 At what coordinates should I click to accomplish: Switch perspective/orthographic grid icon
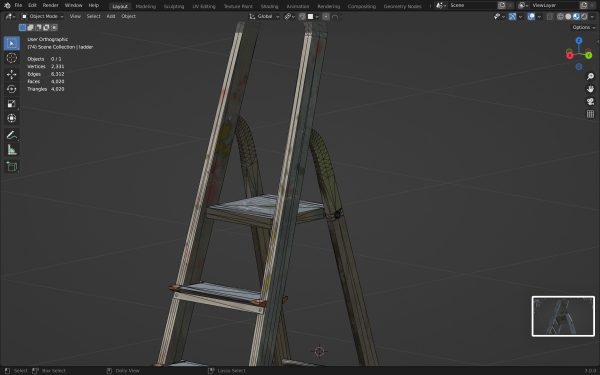click(590, 114)
